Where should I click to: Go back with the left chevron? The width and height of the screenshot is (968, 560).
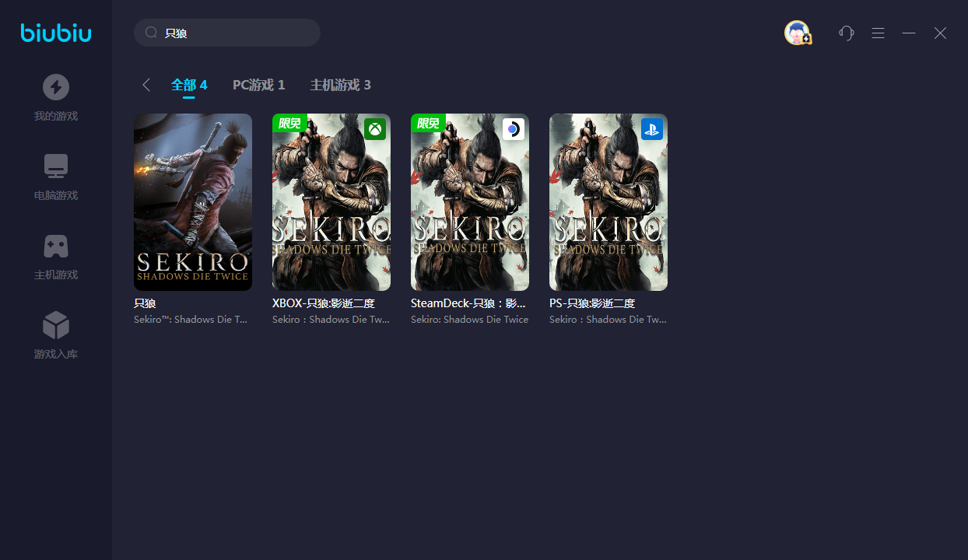(x=146, y=85)
